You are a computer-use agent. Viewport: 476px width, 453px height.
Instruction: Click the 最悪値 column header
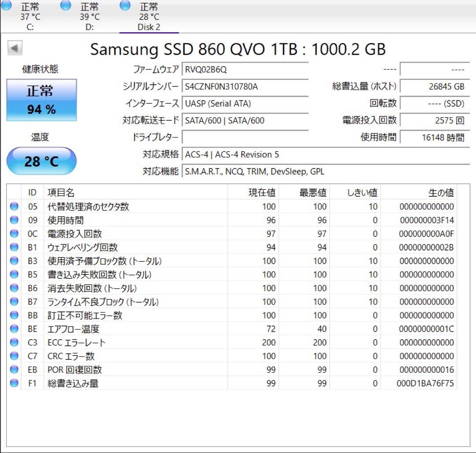pyautogui.click(x=304, y=192)
